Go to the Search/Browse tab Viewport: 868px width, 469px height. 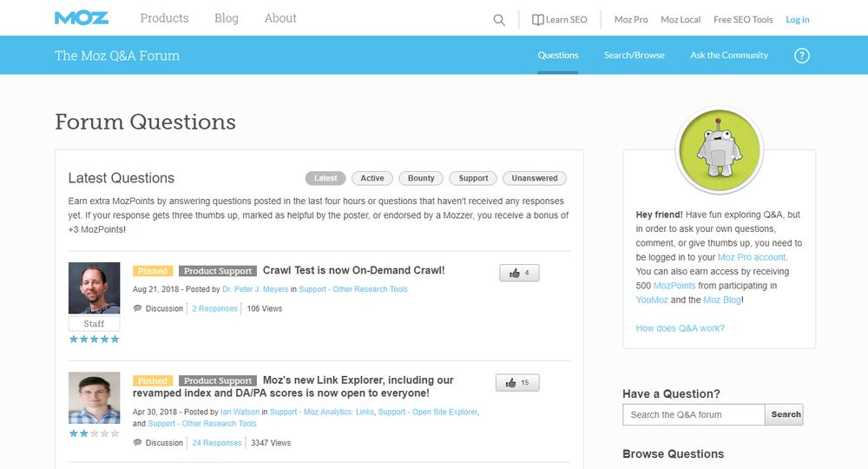pyautogui.click(x=634, y=56)
